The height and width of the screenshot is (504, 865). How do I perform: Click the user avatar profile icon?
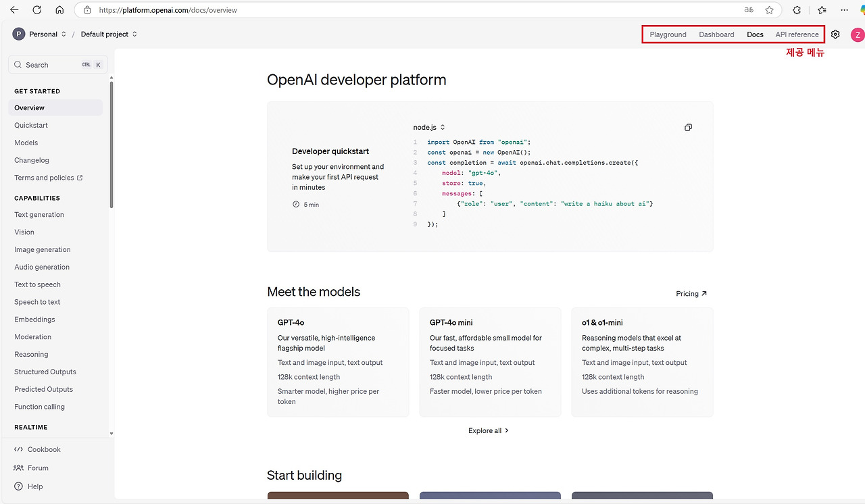tap(857, 34)
